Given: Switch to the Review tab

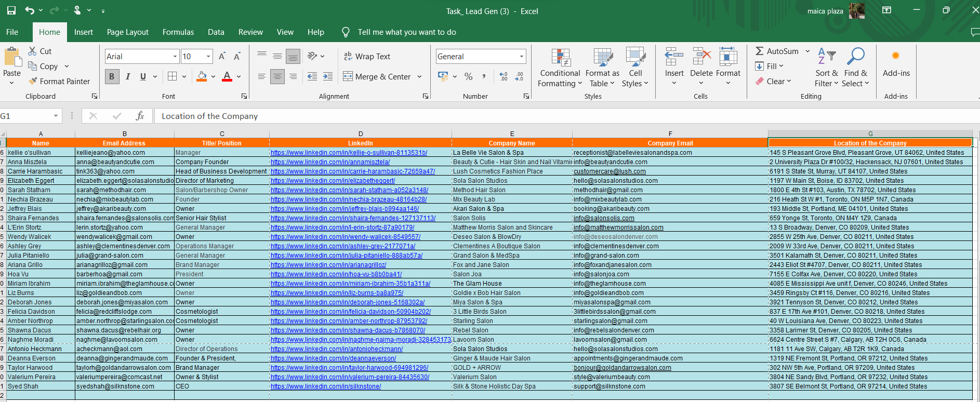Looking at the screenshot, I should point(250,32).
